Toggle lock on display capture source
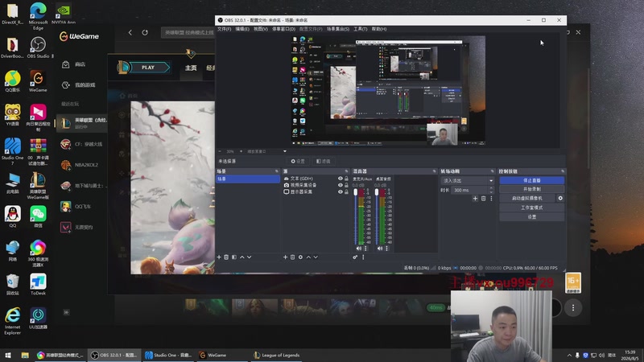Screen dimensions: 644x362 346,191
